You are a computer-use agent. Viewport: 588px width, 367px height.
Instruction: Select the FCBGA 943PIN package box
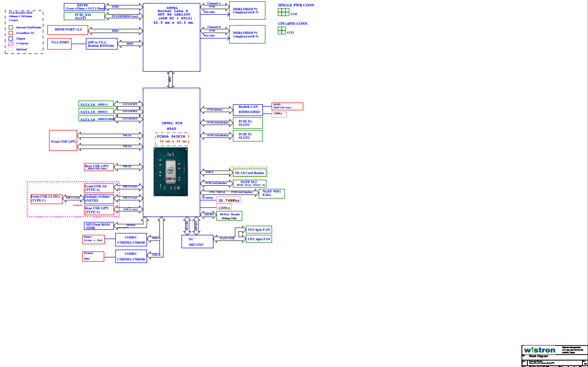pos(172,139)
